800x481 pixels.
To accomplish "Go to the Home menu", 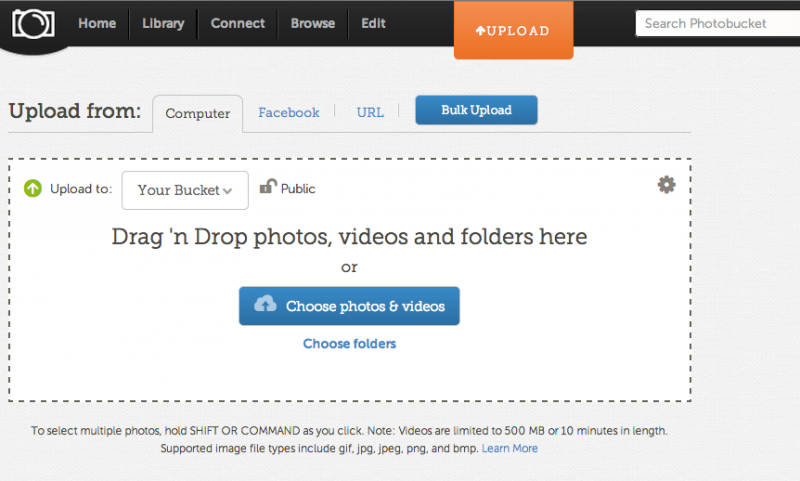I will coord(97,23).
